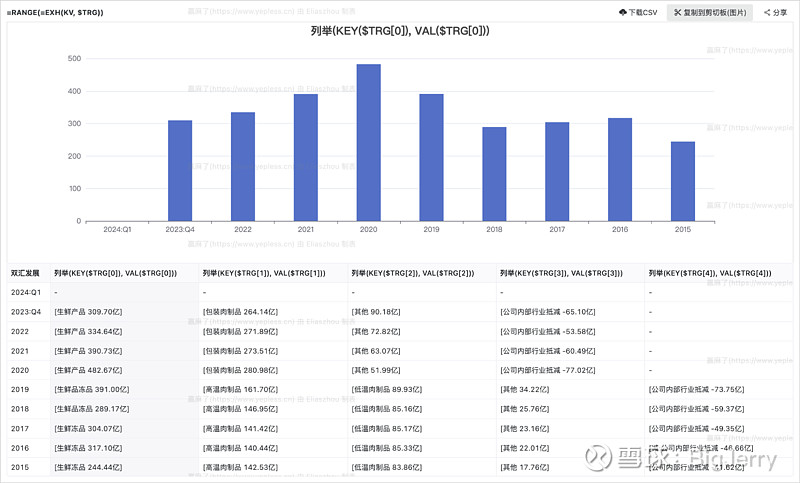
Task: Click the 2023:Q4 bar in the chart
Action: (x=180, y=171)
